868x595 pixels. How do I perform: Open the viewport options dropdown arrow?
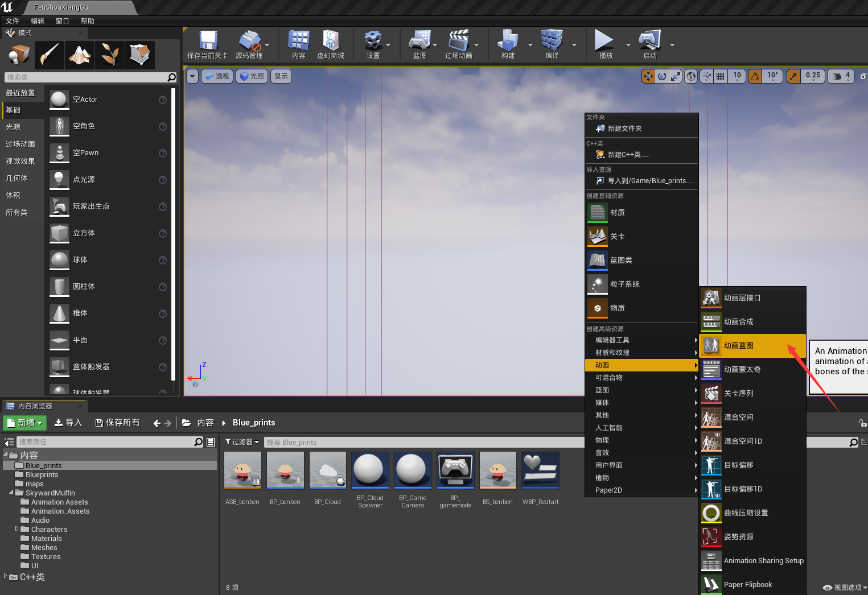tap(192, 76)
